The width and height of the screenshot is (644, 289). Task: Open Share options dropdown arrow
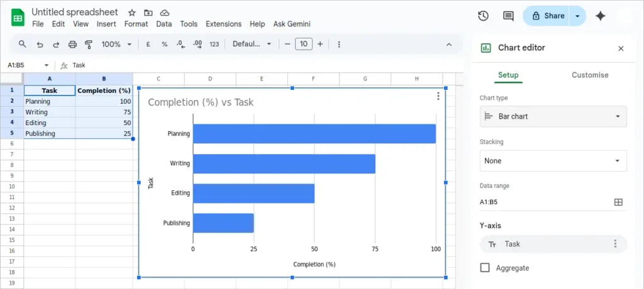(x=577, y=16)
